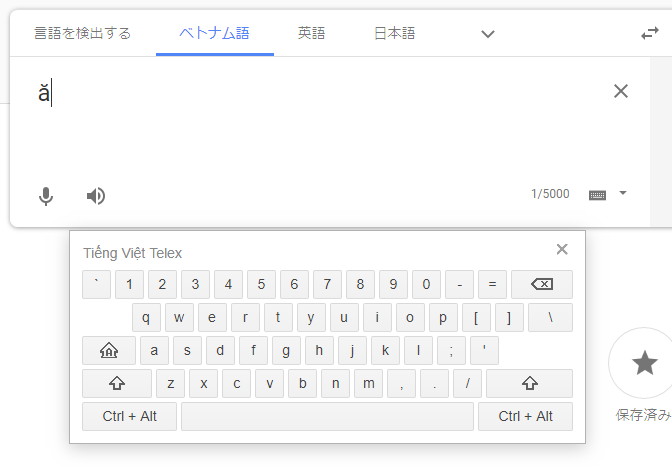Select the 言語を検出する tab
Viewport: 672px width, 467px height.
tap(82, 33)
